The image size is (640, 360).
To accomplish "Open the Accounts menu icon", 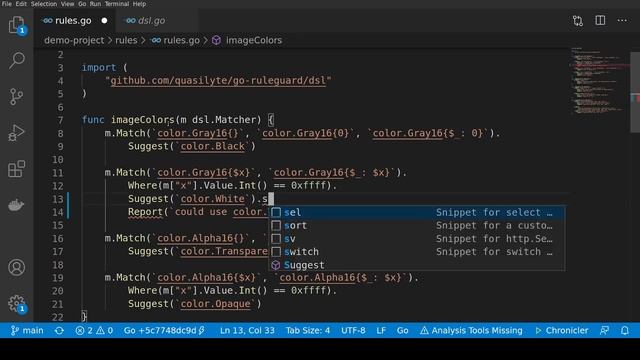I will click(16, 267).
